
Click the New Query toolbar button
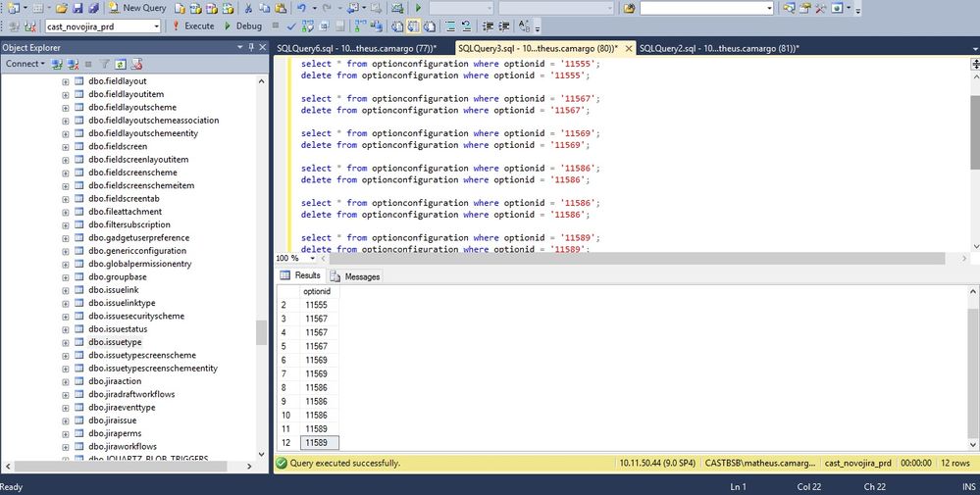pos(137,8)
